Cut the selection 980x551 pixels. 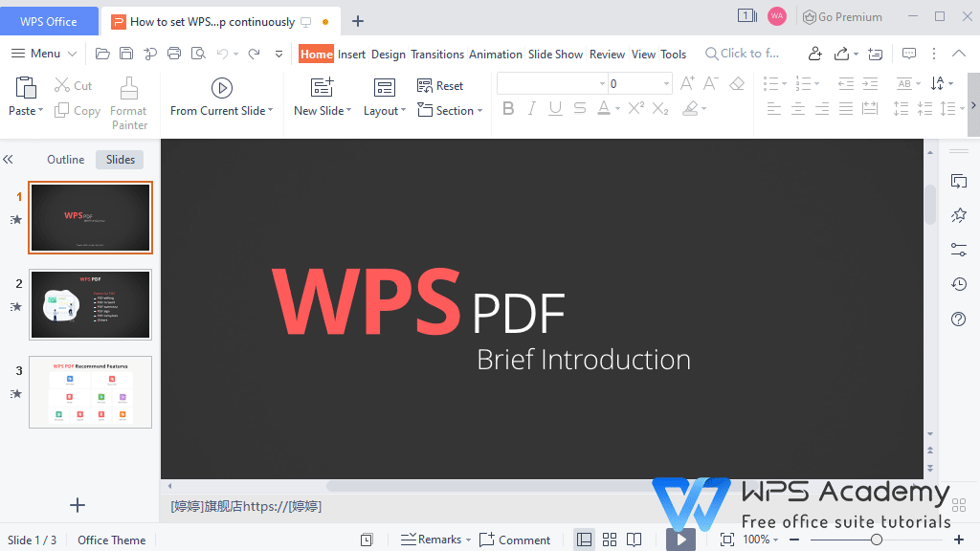(73, 85)
